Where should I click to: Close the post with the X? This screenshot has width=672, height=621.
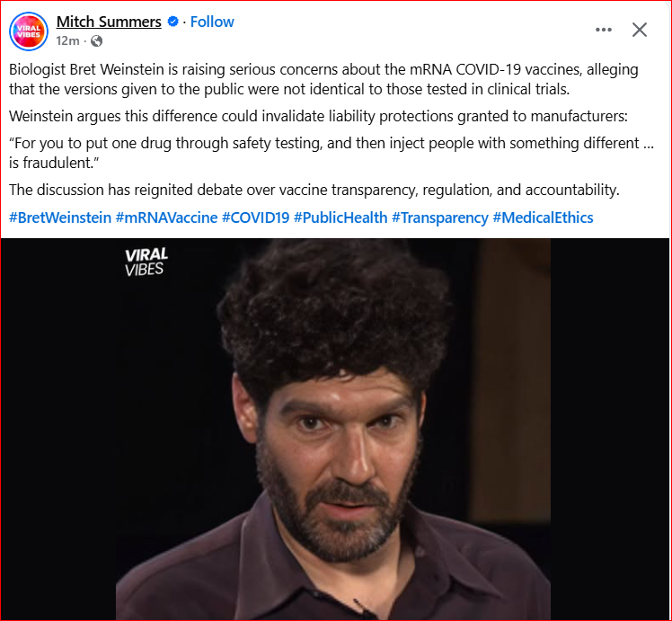pos(640,30)
